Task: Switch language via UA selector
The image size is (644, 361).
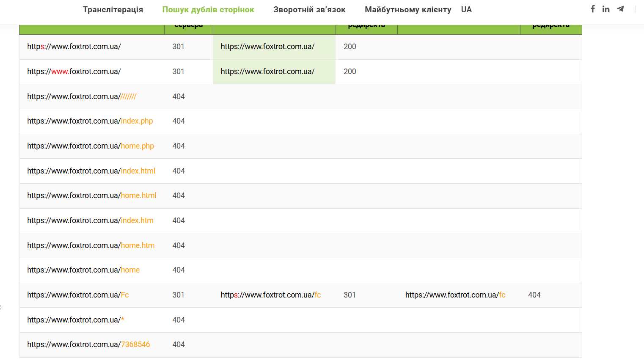Action: click(466, 9)
